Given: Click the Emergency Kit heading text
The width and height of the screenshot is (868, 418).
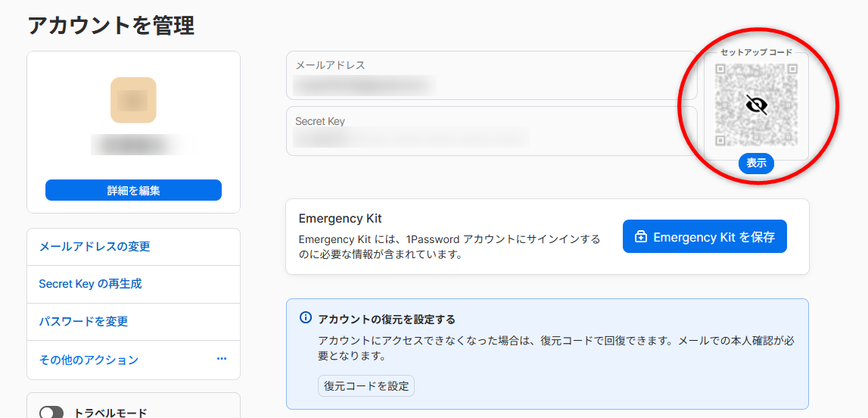Looking at the screenshot, I should click(340, 218).
